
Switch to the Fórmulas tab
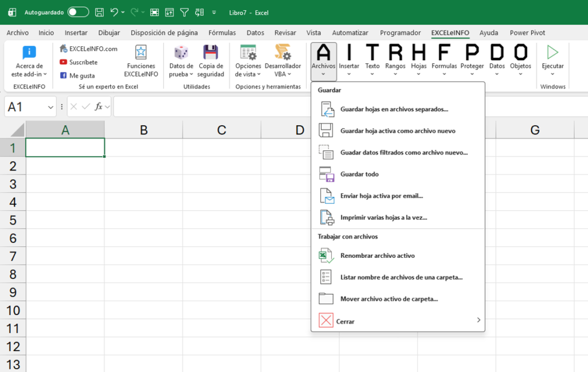point(222,33)
